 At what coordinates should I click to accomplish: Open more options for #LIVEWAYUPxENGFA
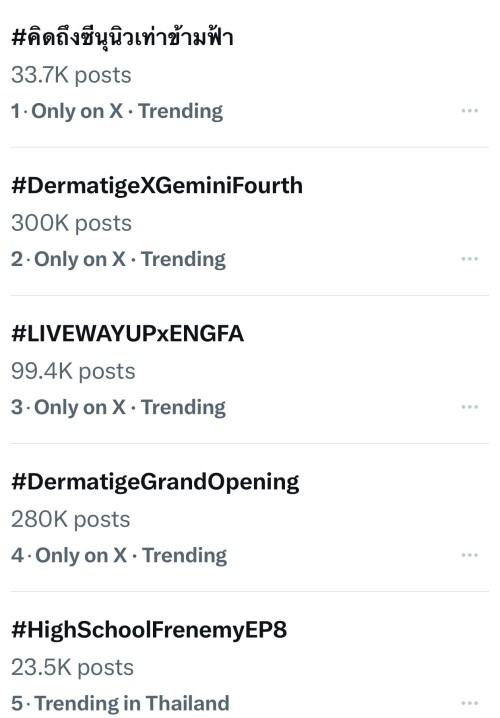tap(470, 407)
